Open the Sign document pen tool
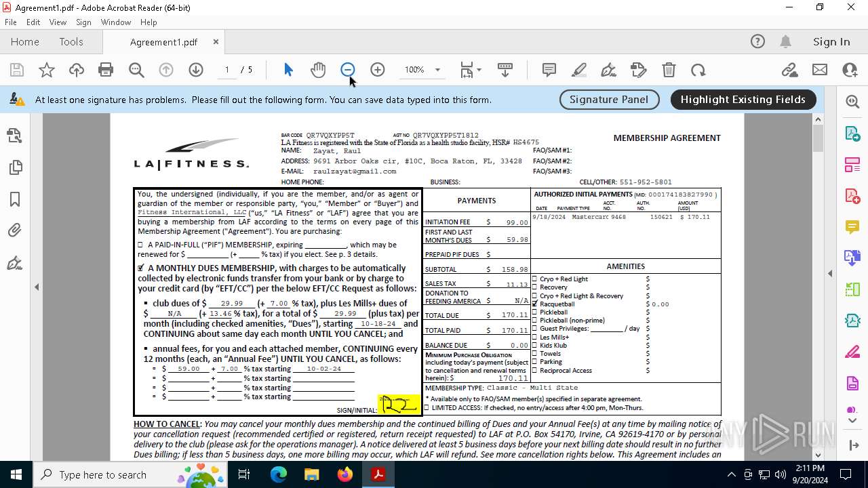The width and height of the screenshot is (868, 488). click(x=609, y=70)
